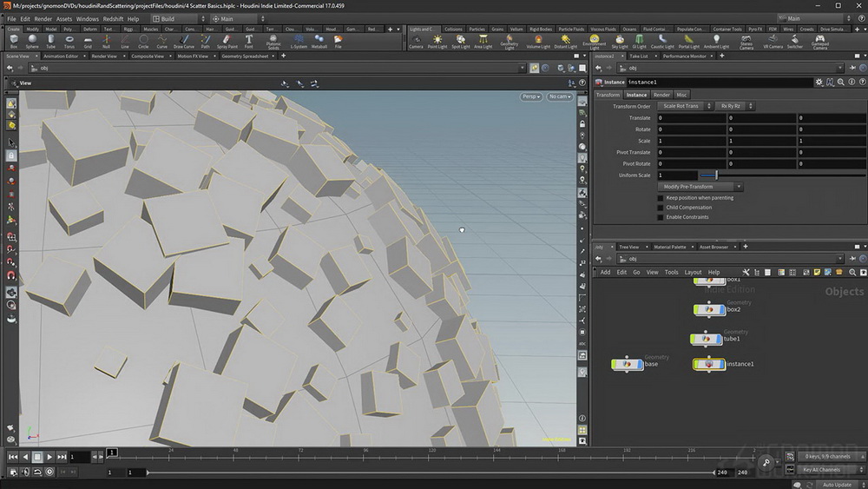Add a Distant Light
The image size is (868, 489).
click(x=565, y=42)
